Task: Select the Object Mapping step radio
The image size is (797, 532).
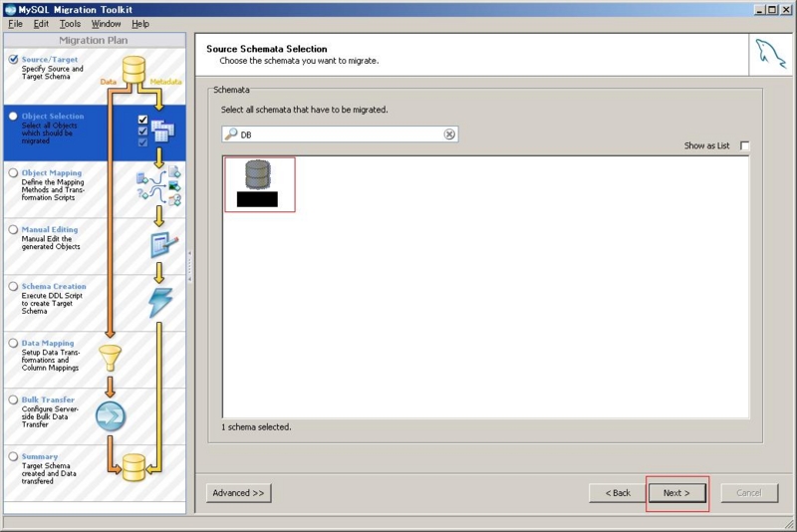Action: 13,172
